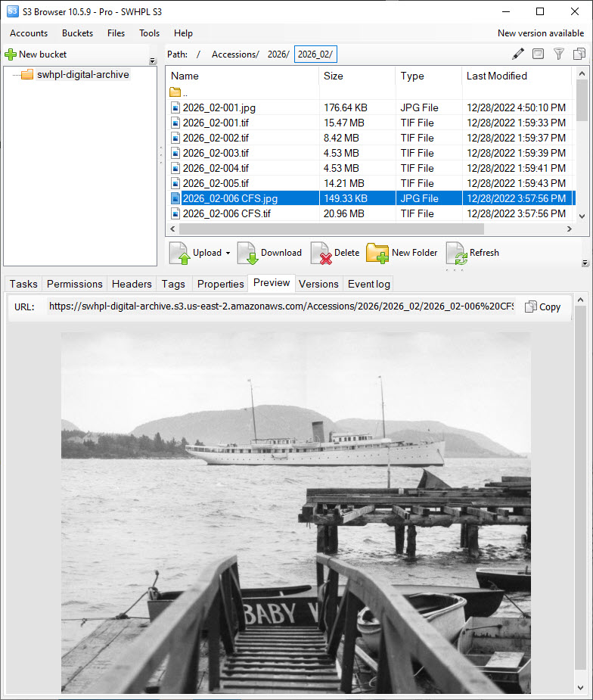Click the funnel filter icon
The width and height of the screenshot is (593, 700).
(x=559, y=54)
